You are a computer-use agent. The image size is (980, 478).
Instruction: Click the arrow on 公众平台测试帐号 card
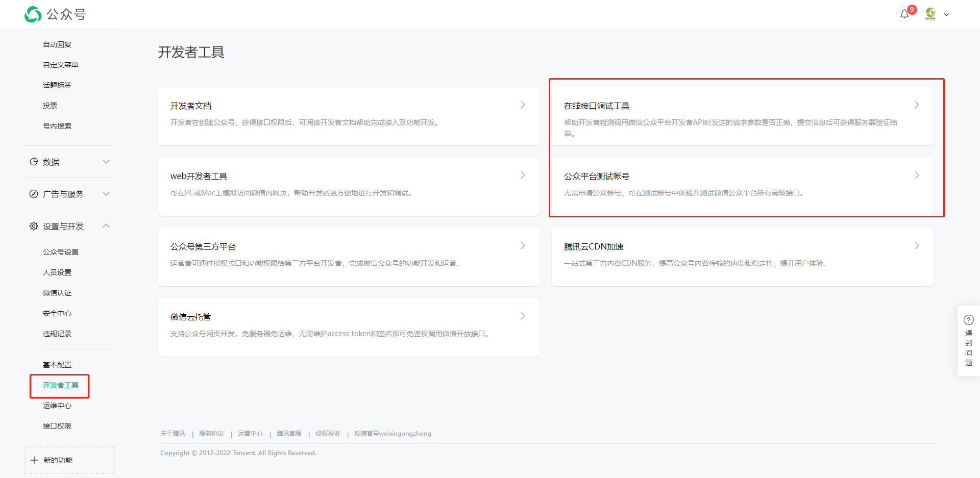(x=917, y=175)
